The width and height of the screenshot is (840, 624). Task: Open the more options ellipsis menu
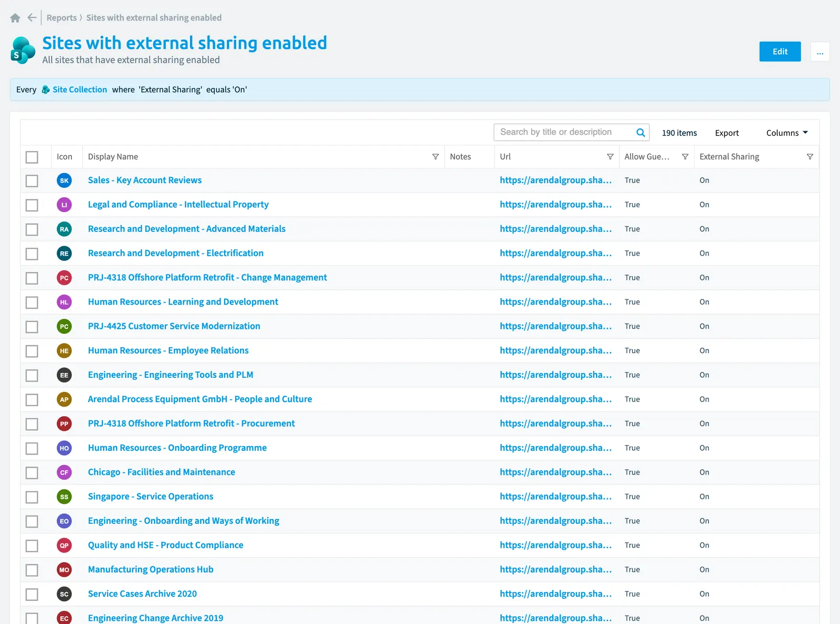tap(820, 51)
